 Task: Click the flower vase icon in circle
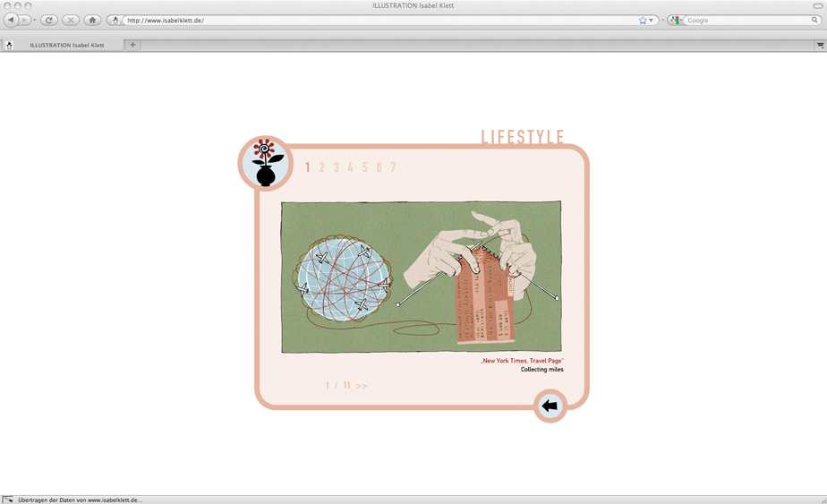click(x=266, y=164)
